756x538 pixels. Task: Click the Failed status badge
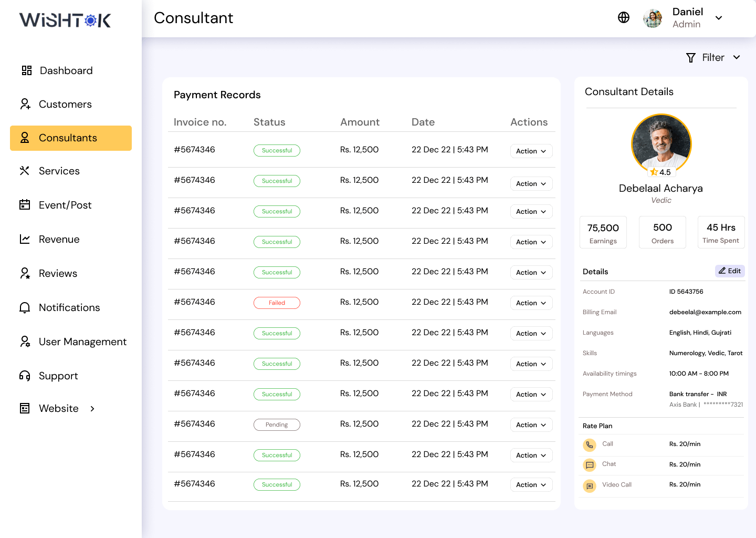277,303
